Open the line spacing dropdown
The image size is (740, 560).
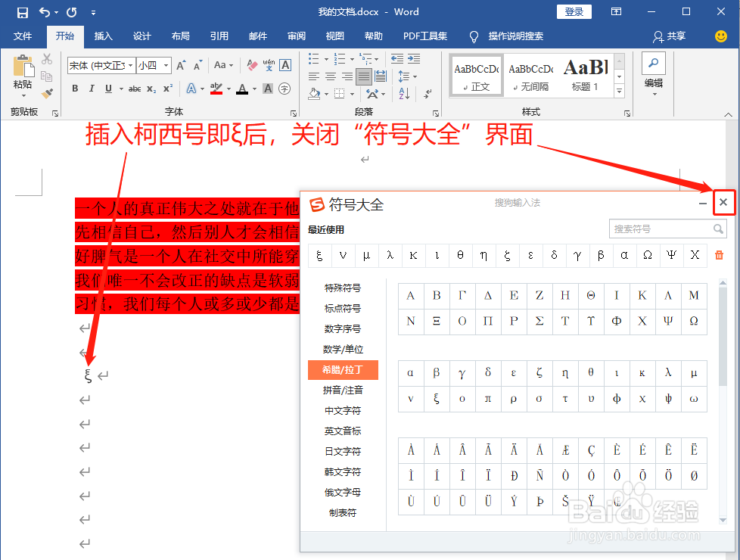pyautogui.click(x=408, y=76)
